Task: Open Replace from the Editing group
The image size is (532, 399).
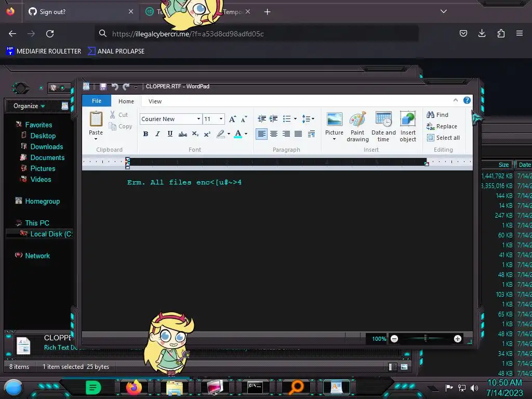Action: pos(442,126)
